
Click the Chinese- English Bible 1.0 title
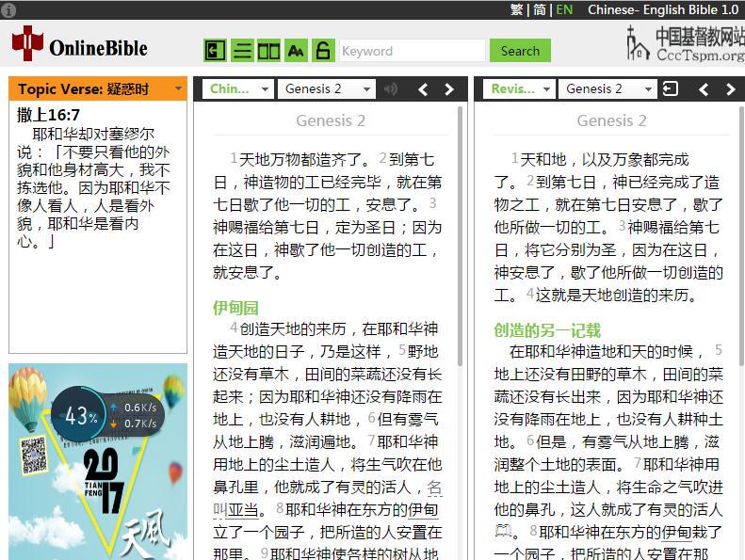tap(663, 9)
